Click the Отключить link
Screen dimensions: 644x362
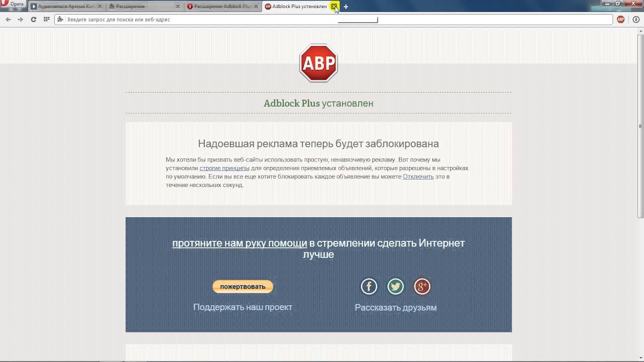point(418,177)
